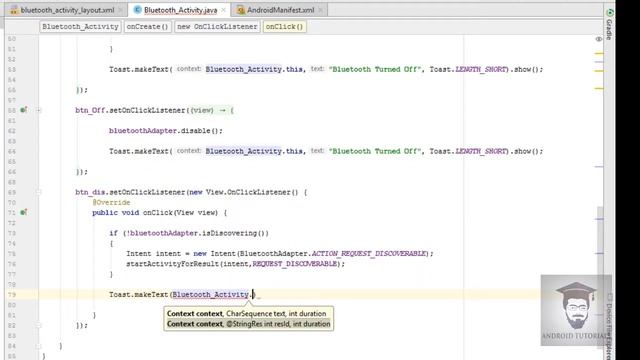Click REQUEST_DISCOVERABLE in startActivityForResult call
This screenshot has height=360, width=640.
(295, 264)
